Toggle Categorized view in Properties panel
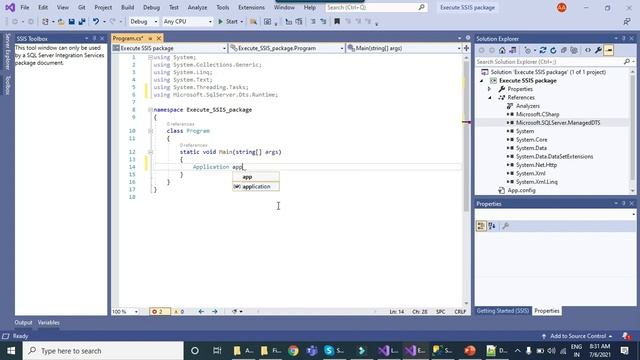The image size is (640, 360). coord(481,226)
